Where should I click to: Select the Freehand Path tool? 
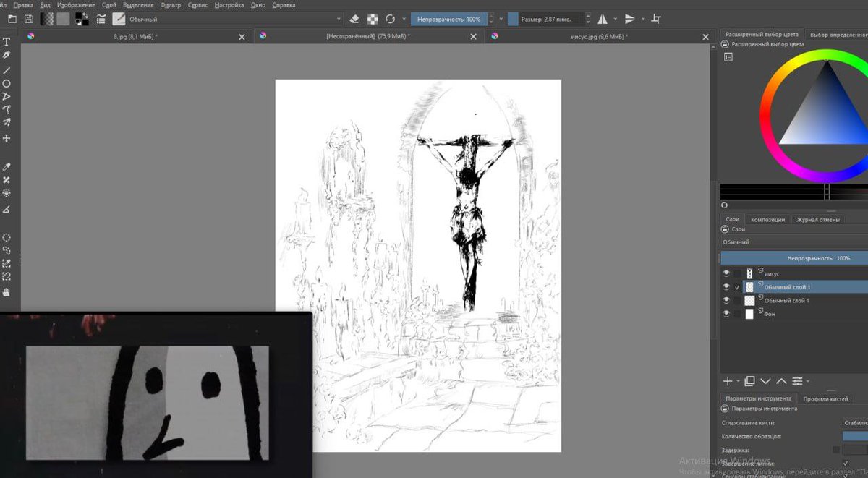tap(7, 110)
